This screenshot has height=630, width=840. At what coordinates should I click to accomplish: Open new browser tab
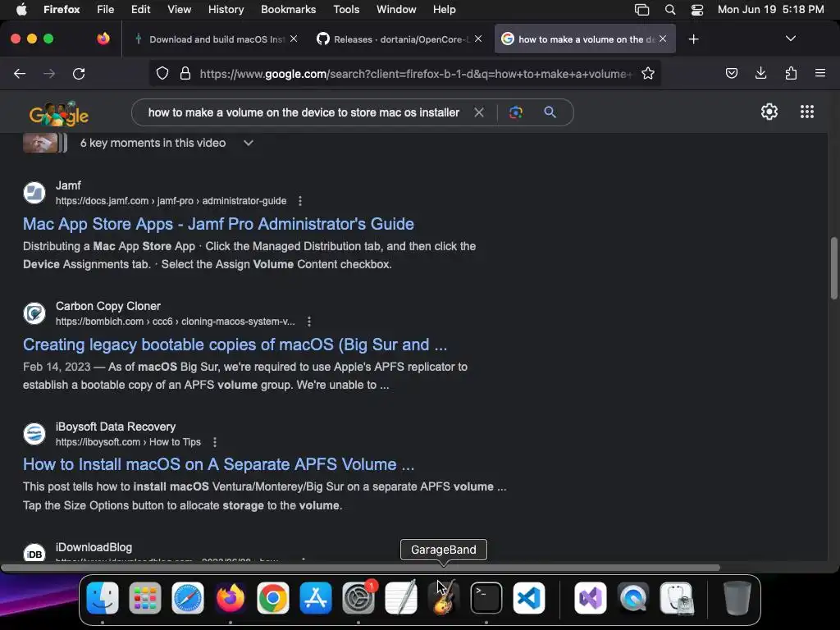pos(694,39)
